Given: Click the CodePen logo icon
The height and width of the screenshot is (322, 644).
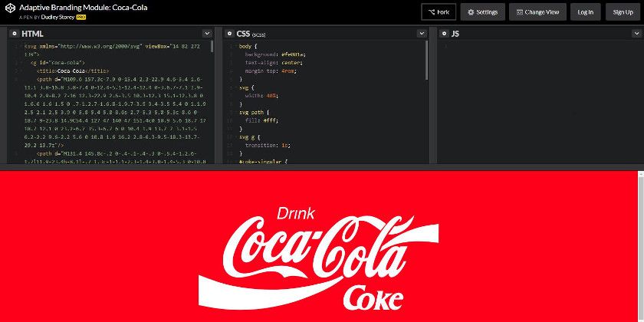Looking at the screenshot, I should click(10, 8).
